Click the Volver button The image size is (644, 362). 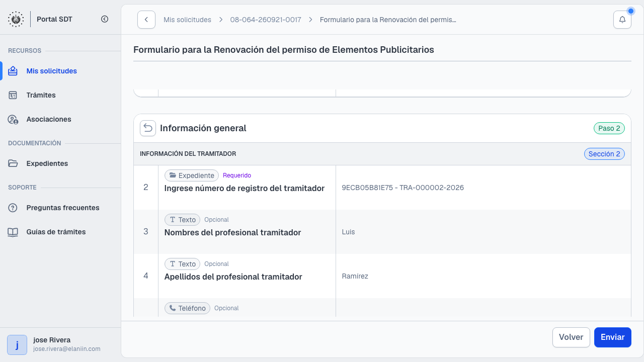571,337
